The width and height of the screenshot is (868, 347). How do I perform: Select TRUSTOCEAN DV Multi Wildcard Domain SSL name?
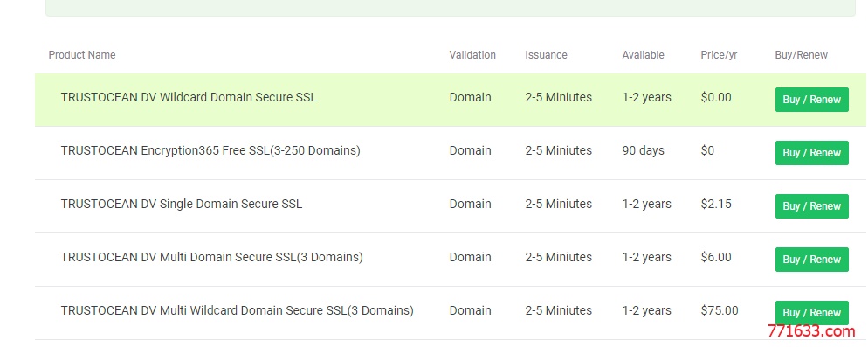(x=237, y=310)
